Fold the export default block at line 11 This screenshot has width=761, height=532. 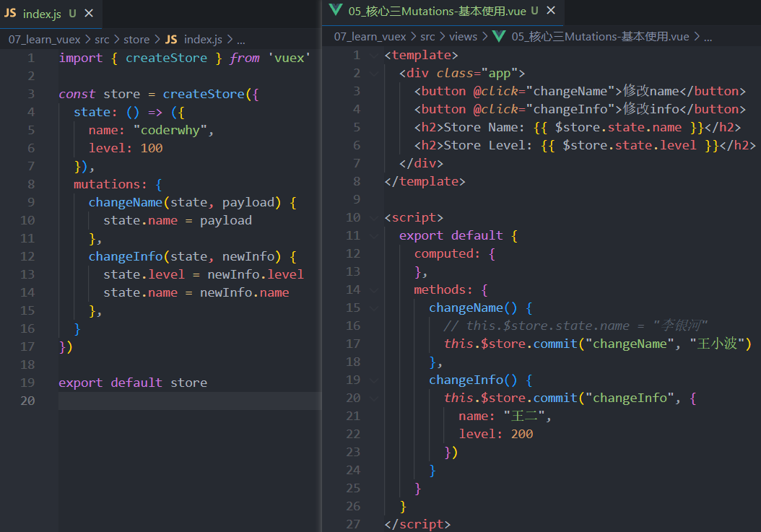coord(374,236)
